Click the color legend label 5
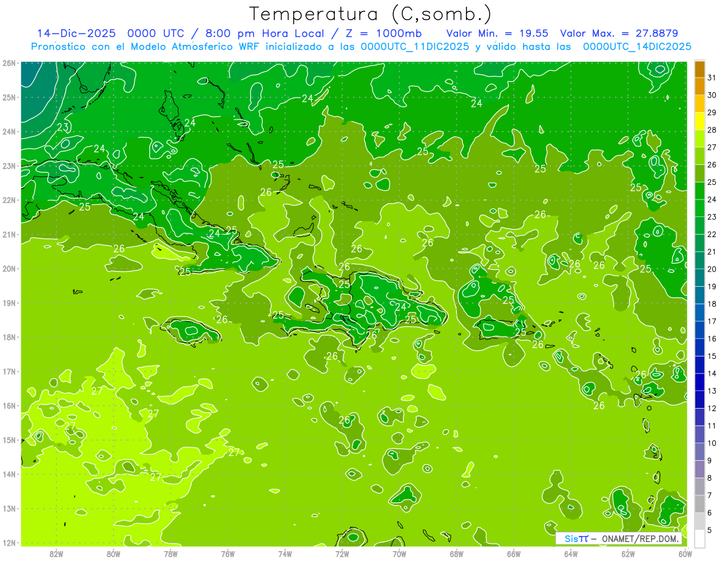The height and width of the screenshot is (562, 728). (710, 530)
